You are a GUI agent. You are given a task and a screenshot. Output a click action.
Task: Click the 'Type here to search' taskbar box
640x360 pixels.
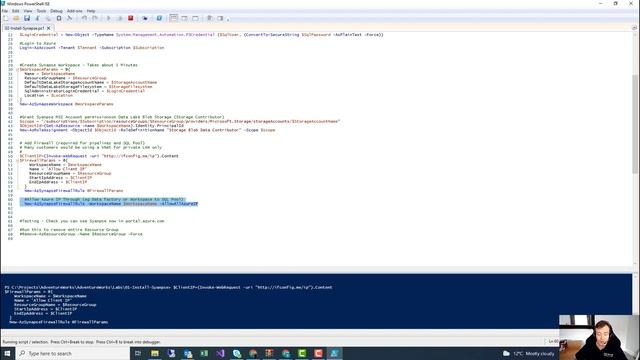pyautogui.click(x=73, y=353)
